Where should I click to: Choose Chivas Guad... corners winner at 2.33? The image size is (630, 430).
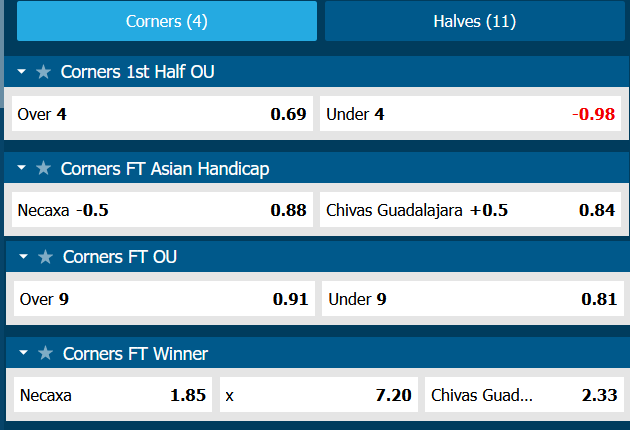522,395
